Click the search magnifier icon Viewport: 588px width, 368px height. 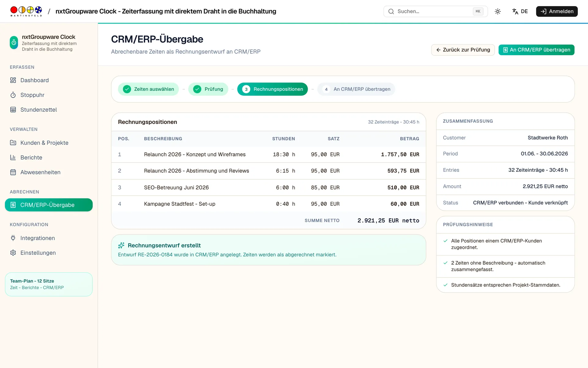click(x=391, y=11)
